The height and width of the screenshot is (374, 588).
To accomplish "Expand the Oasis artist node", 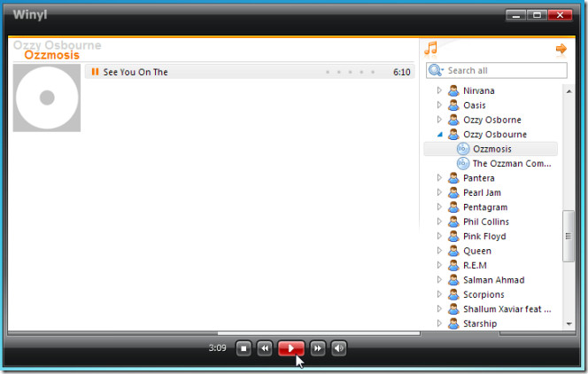I will pyautogui.click(x=439, y=105).
